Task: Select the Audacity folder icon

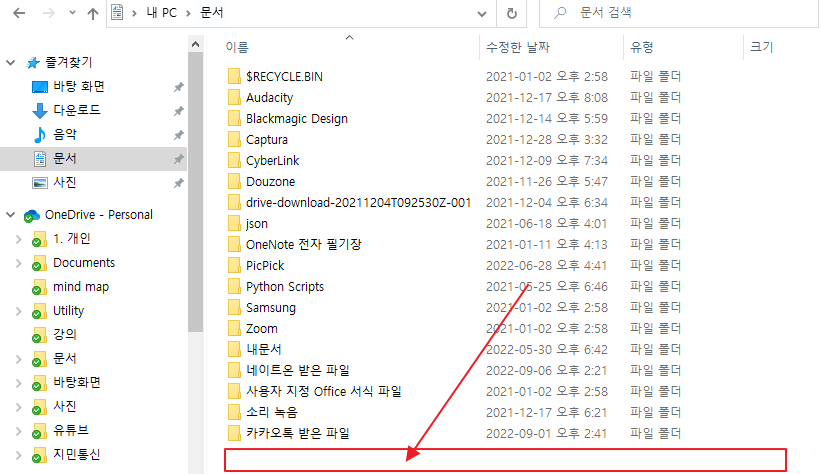Action: [x=234, y=97]
